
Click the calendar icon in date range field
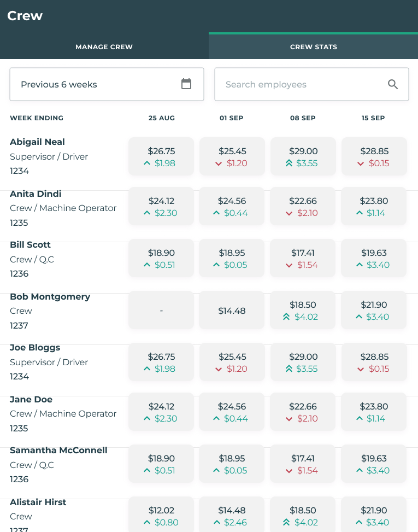pyautogui.click(x=186, y=84)
